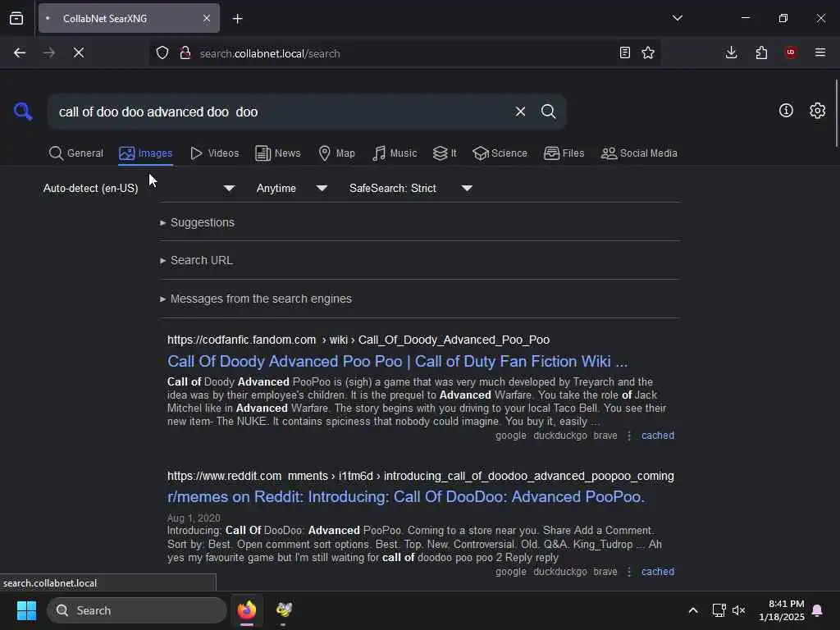This screenshot has width=840, height=630.
Task: Bookmark this page with star
Action: pos(648,52)
